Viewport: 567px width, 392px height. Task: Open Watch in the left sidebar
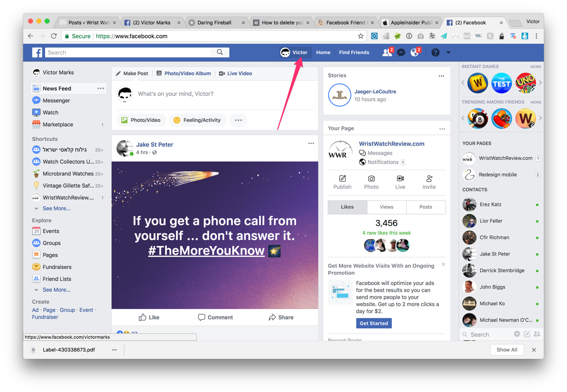[x=45, y=112]
